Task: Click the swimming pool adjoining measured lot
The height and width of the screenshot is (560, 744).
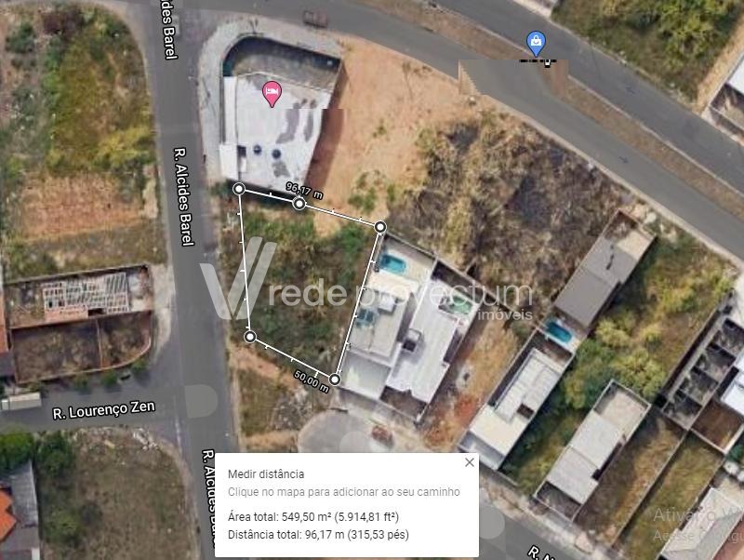Action: (392, 263)
